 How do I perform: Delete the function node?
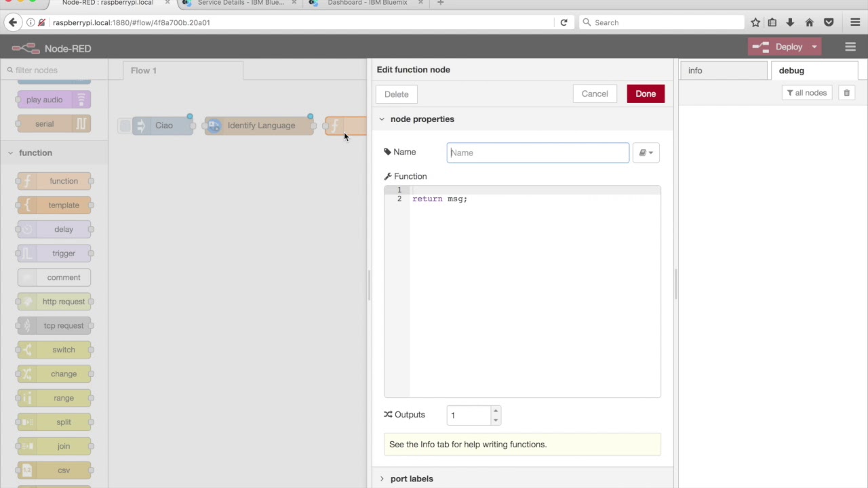pyautogui.click(x=397, y=94)
